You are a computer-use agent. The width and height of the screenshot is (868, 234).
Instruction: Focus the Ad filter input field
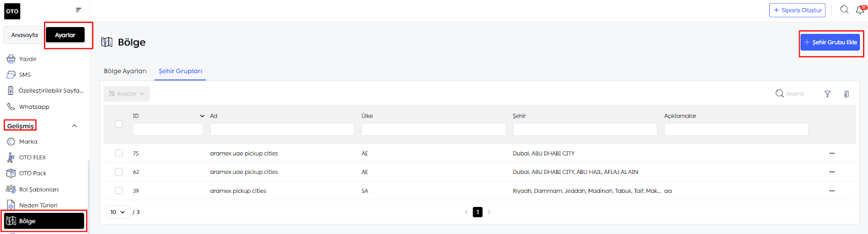pyautogui.click(x=282, y=129)
